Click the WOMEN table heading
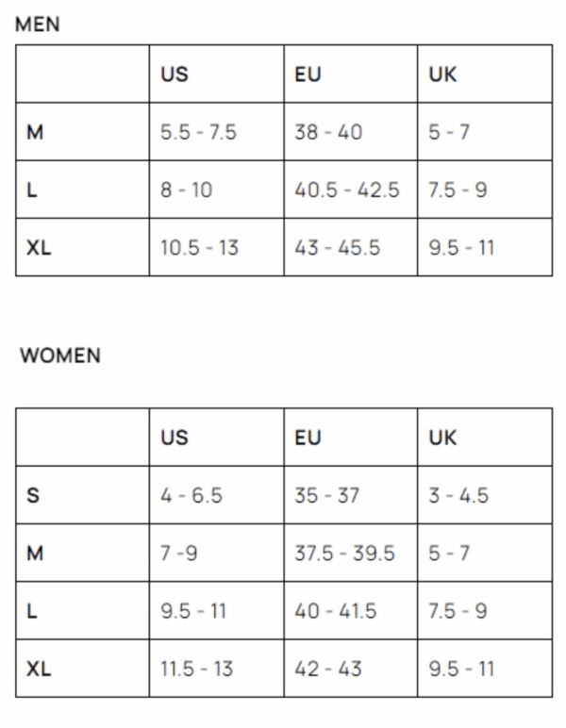 60,356
